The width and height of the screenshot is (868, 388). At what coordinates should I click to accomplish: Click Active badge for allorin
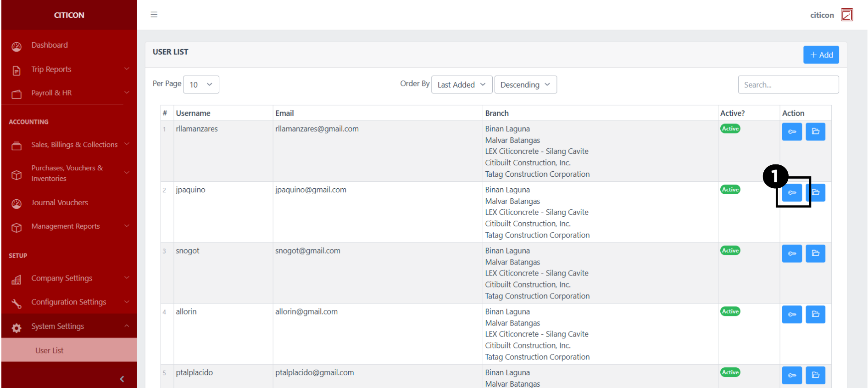pos(730,311)
